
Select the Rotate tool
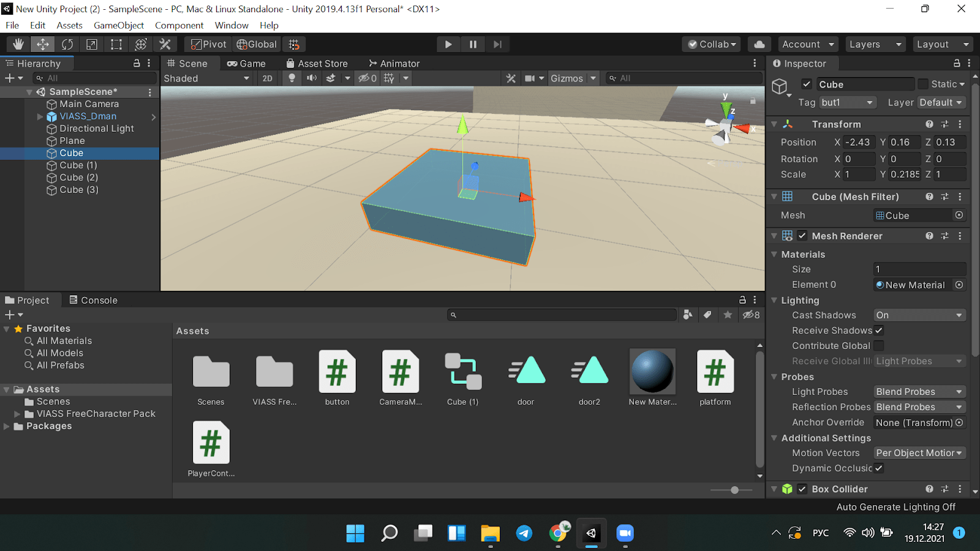pyautogui.click(x=67, y=44)
